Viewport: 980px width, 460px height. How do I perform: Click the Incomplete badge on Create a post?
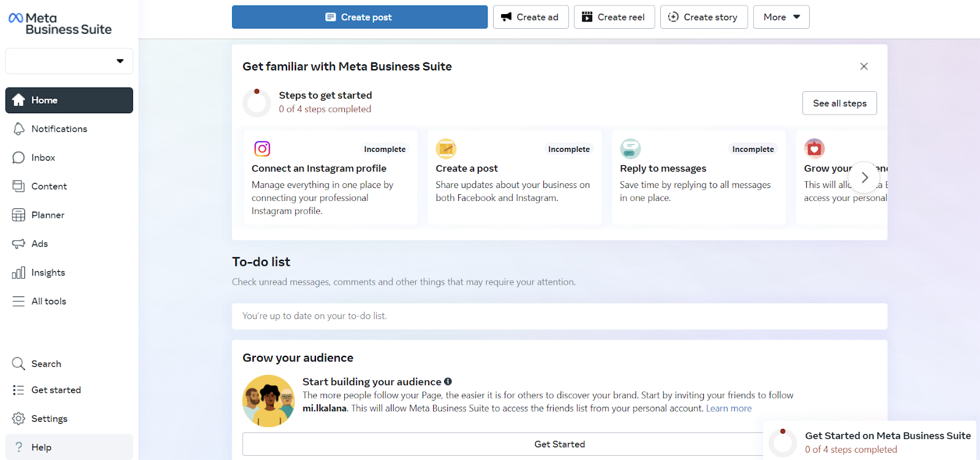pos(568,149)
